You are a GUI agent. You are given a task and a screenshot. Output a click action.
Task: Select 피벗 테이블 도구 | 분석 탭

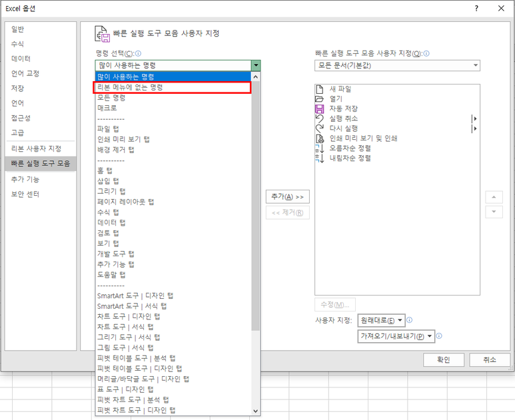tap(173, 358)
